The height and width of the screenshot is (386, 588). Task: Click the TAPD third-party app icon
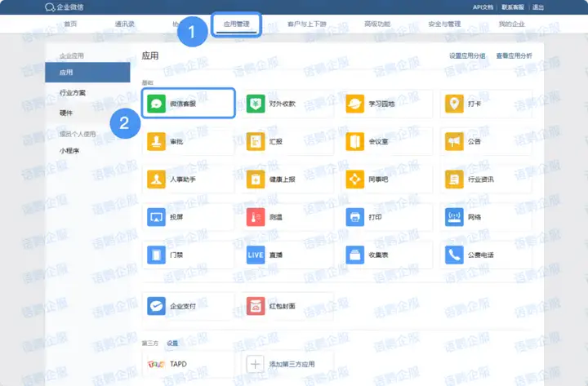(x=156, y=364)
